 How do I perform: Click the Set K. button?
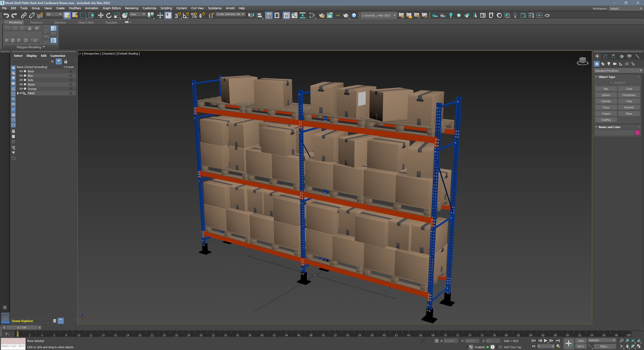pyautogui.click(x=581, y=346)
